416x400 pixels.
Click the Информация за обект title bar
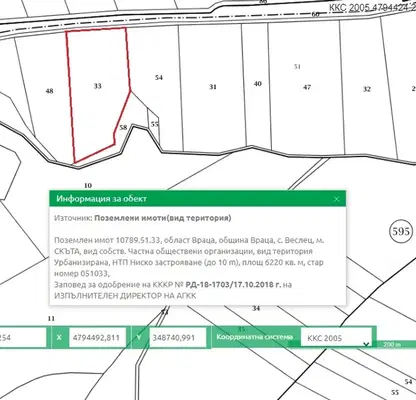pyautogui.click(x=197, y=199)
